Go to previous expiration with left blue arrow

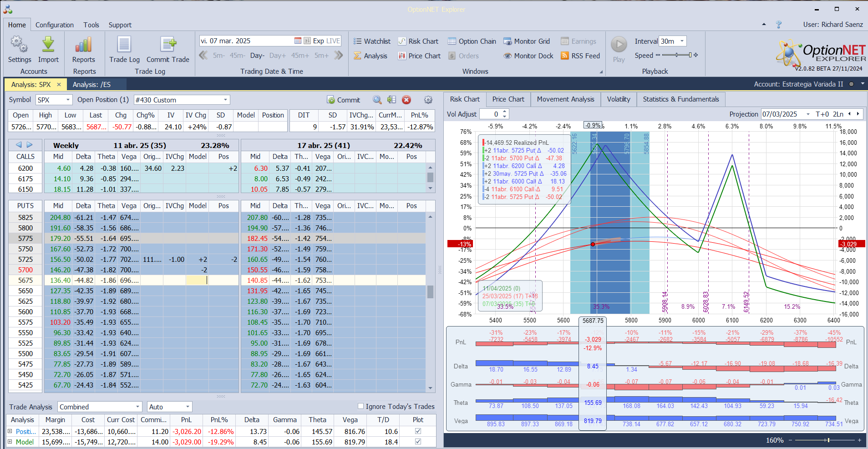click(x=19, y=145)
